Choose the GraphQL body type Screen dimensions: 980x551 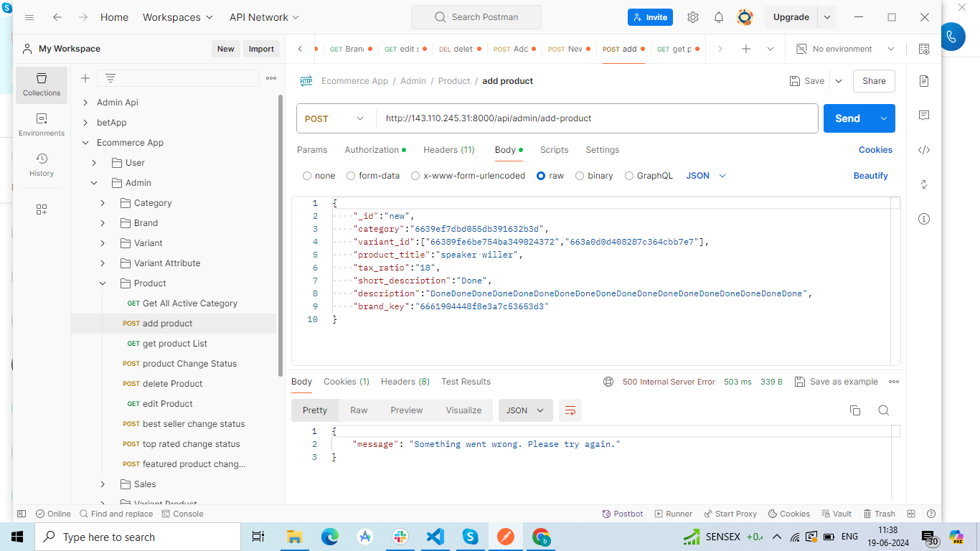pos(629,176)
